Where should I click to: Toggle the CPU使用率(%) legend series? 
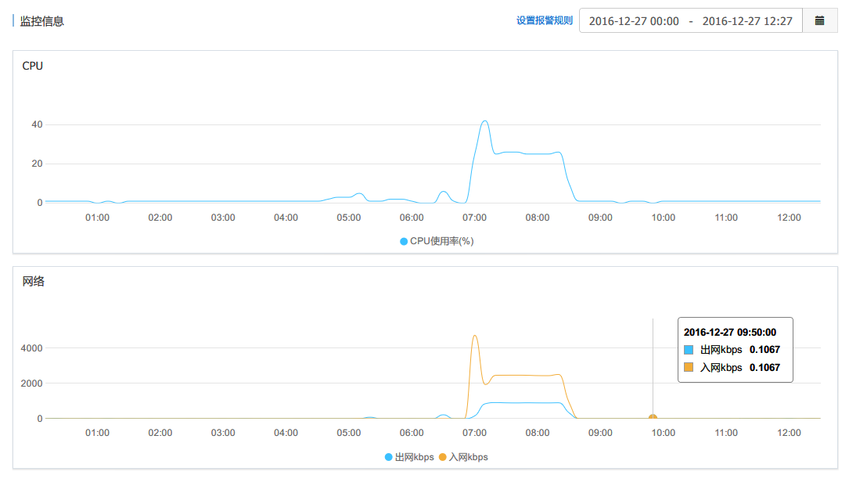tap(441, 241)
